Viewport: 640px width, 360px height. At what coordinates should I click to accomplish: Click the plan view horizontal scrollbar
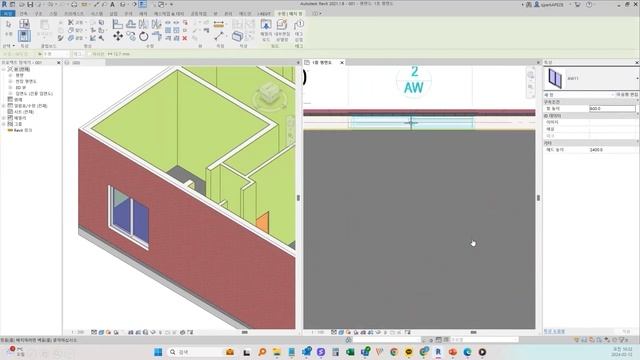click(473, 332)
